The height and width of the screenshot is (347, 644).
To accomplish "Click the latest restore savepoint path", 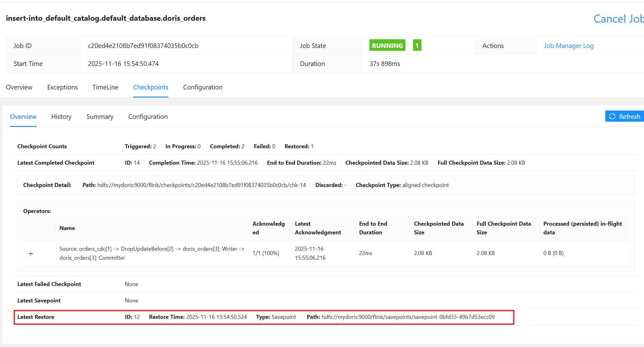I will 408,317.
